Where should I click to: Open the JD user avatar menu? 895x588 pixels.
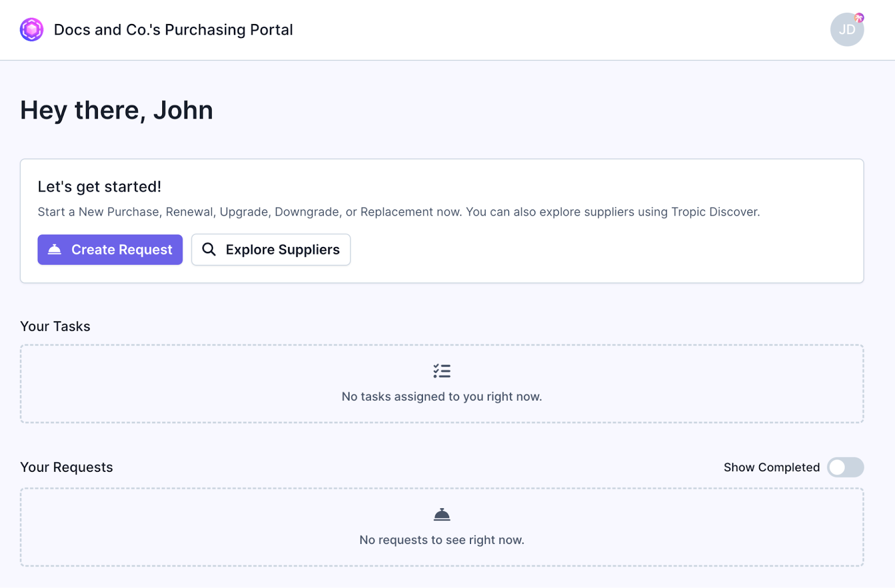847,30
